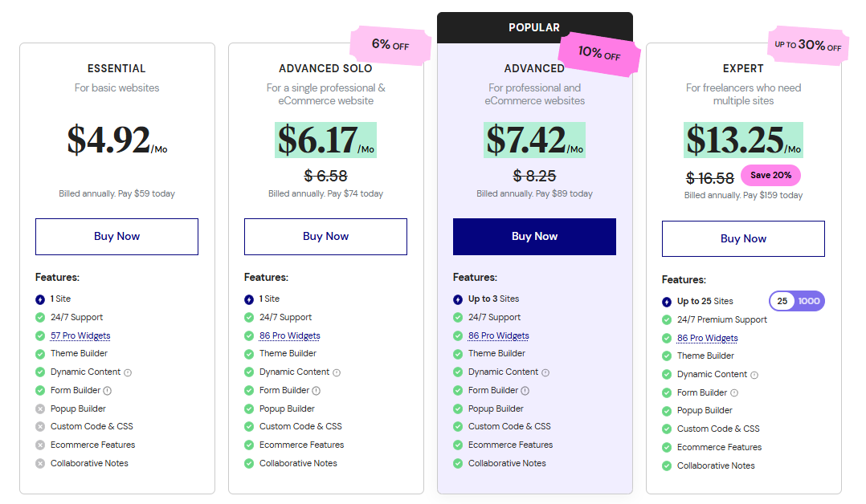Click the 10% OFF ticket badge
Viewport: 866px width, 504px height.
coord(600,55)
